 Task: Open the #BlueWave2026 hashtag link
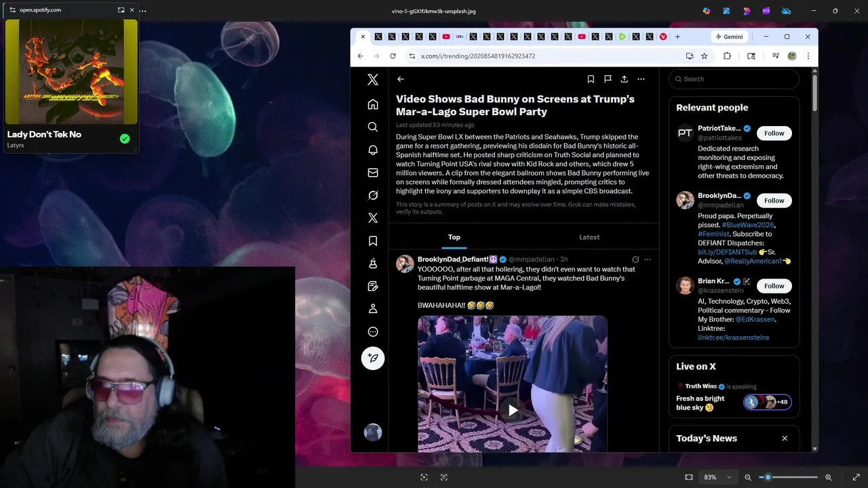[x=748, y=225]
